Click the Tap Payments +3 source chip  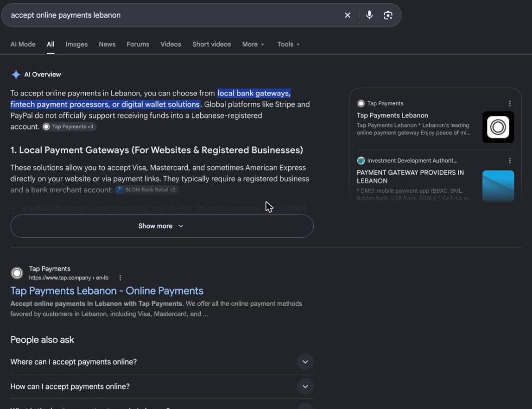point(69,127)
